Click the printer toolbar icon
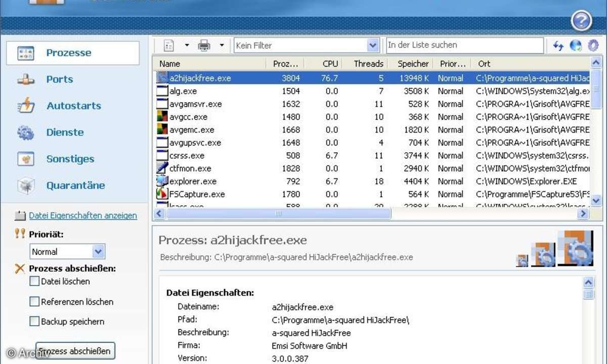Viewport: 607px width, 364px height. (x=204, y=45)
